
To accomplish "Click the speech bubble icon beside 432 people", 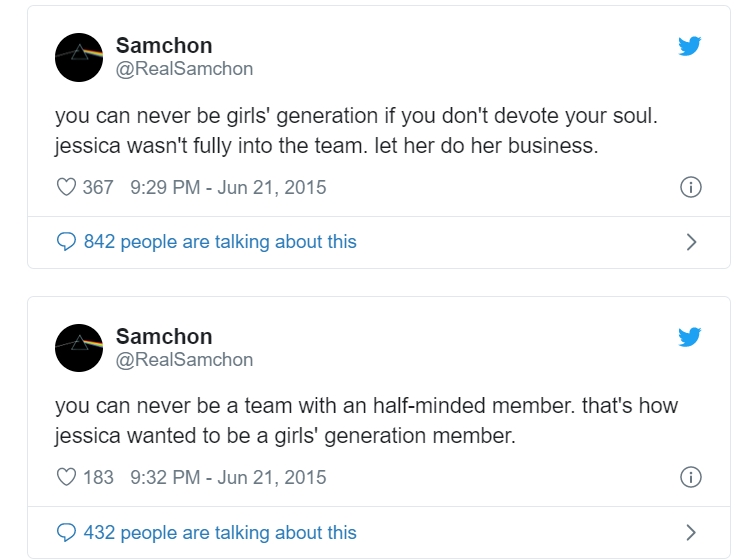I will [x=67, y=532].
